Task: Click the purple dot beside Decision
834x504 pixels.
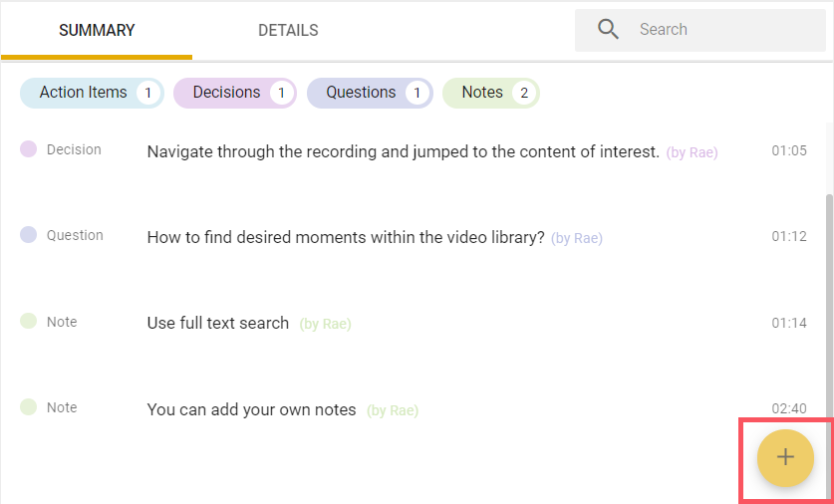Action: pyautogui.click(x=28, y=149)
